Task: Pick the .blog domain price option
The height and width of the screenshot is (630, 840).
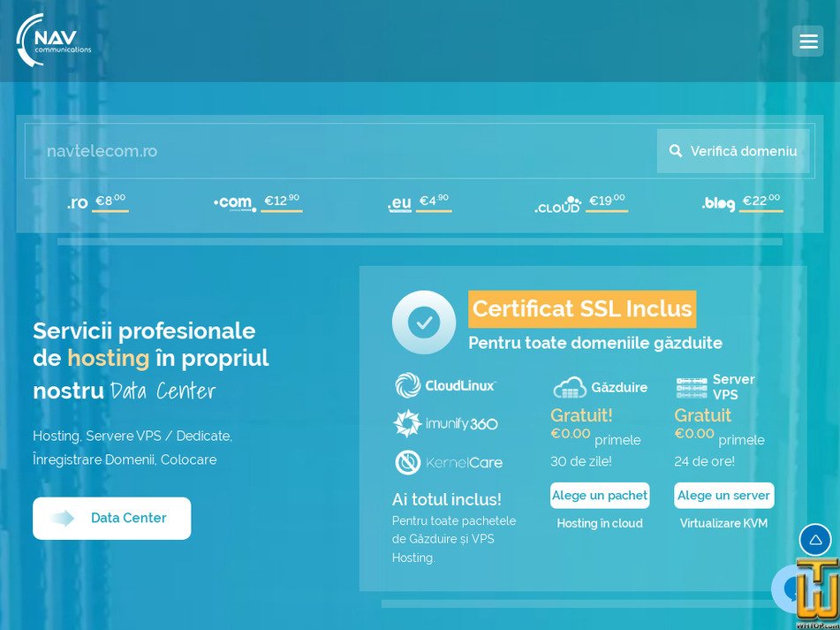Action: (741, 202)
